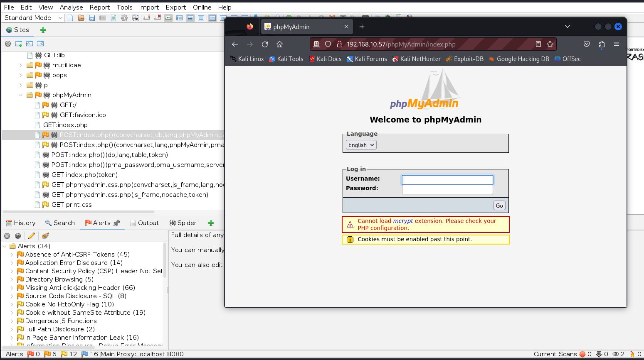Click the Export Context icon in Sites panel

click(40, 44)
